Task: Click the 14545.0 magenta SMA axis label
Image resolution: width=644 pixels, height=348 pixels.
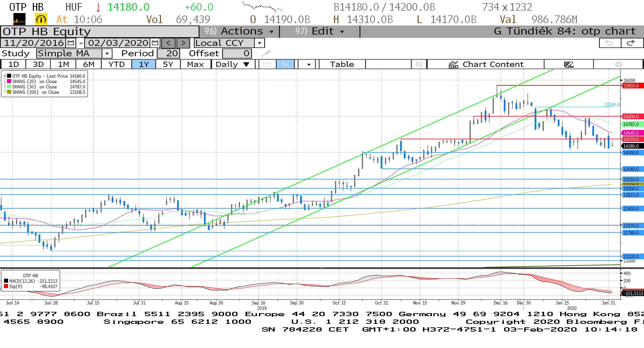Action: [x=632, y=133]
